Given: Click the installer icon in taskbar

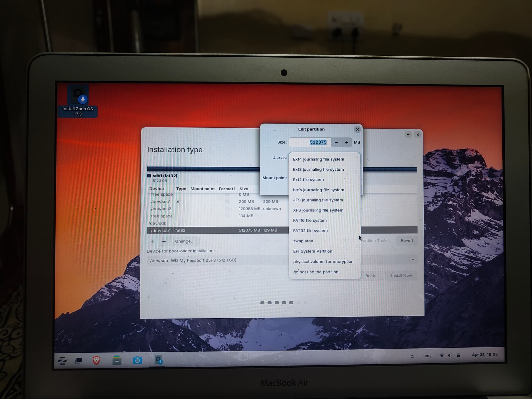Looking at the screenshot, I should coord(158,360).
